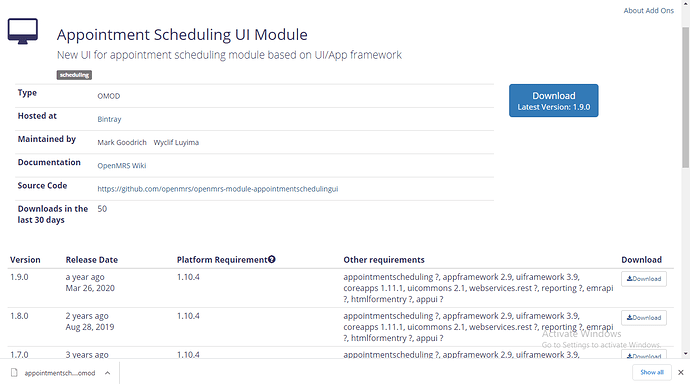
Task: Click scrollbar down arrow
Action: pyautogui.click(x=685, y=354)
